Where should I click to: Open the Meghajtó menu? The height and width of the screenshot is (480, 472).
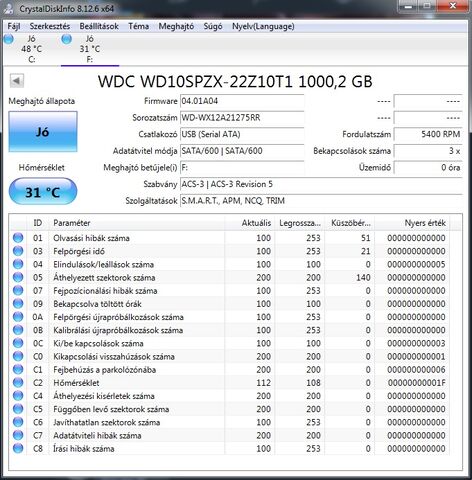click(176, 26)
